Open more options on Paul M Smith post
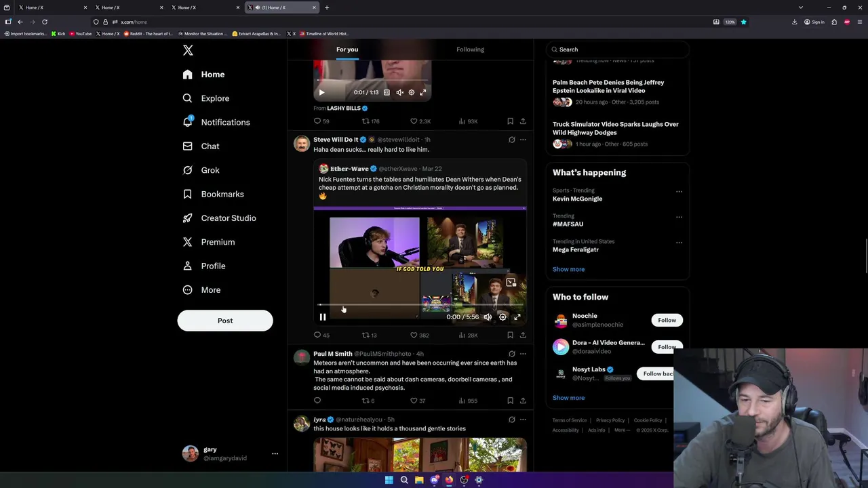 523,354
